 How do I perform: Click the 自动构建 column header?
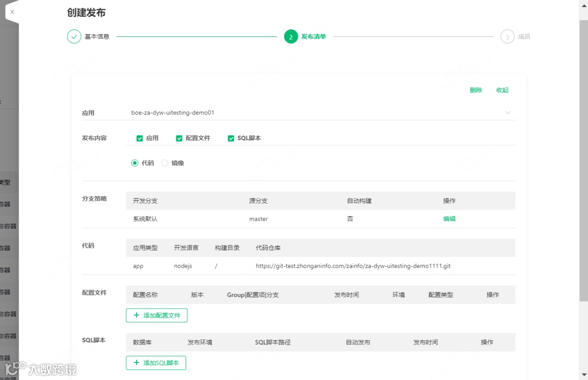(x=359, y=201)
